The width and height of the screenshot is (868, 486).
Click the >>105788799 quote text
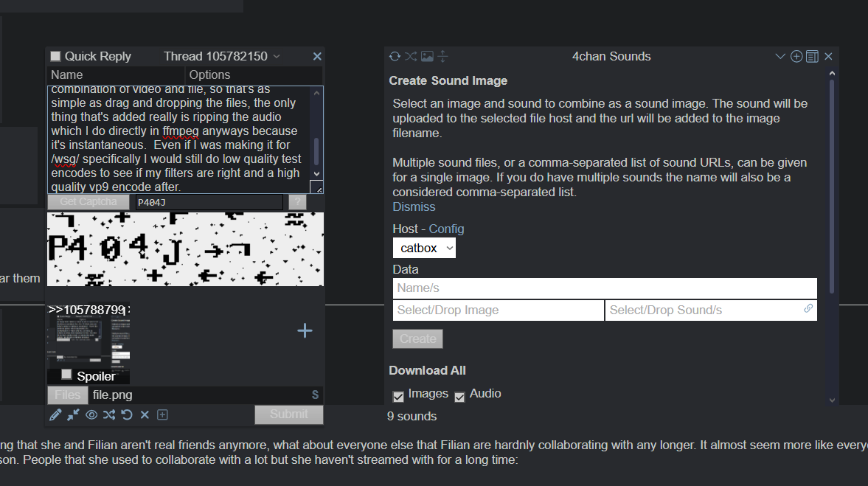[88, 310]
